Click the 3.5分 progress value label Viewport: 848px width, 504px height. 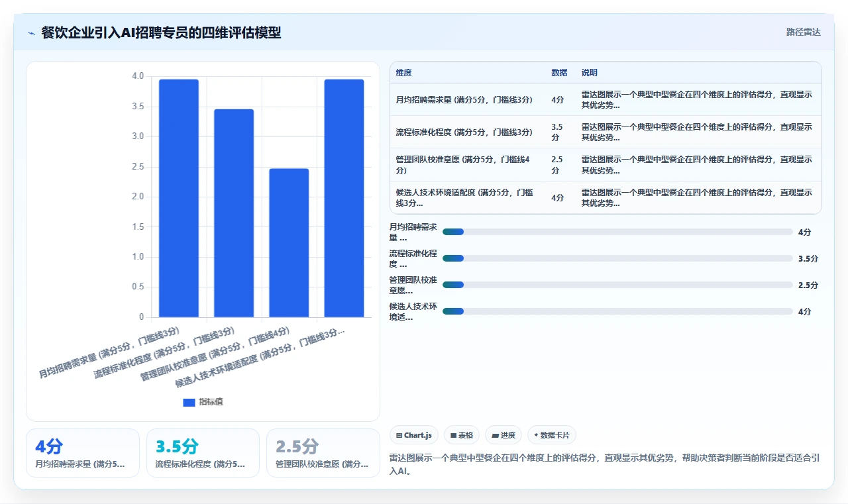(808, 258)
